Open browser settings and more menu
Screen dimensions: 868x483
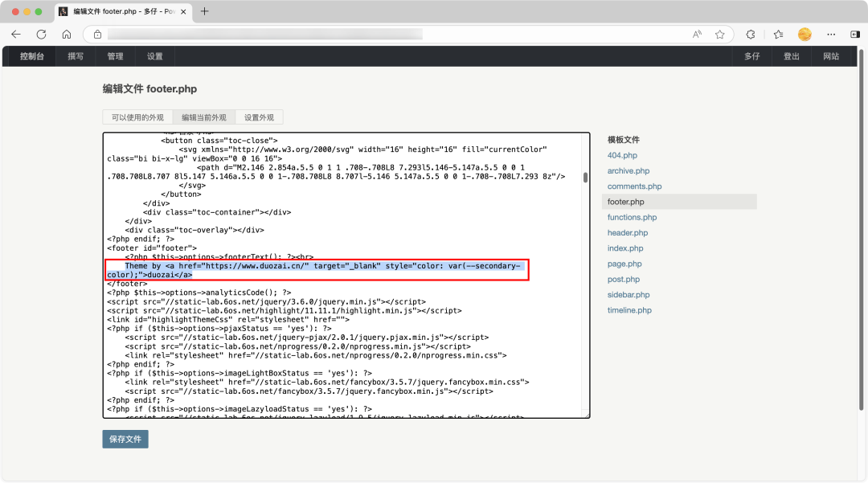pyautogui.click(x=831, y=35)
